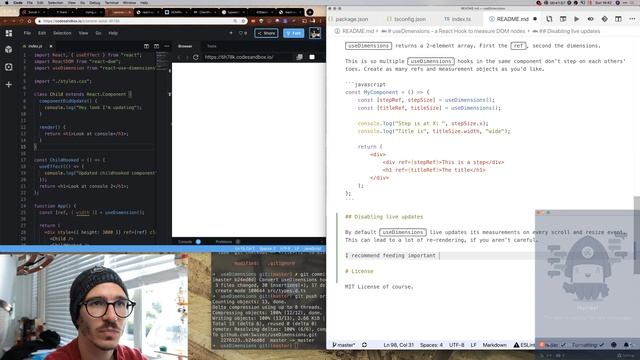This screenshot has height=360, width=640.
Task: Click UTF-8 encoding in VS Code status bar
Action: click(x=456, y=345)
